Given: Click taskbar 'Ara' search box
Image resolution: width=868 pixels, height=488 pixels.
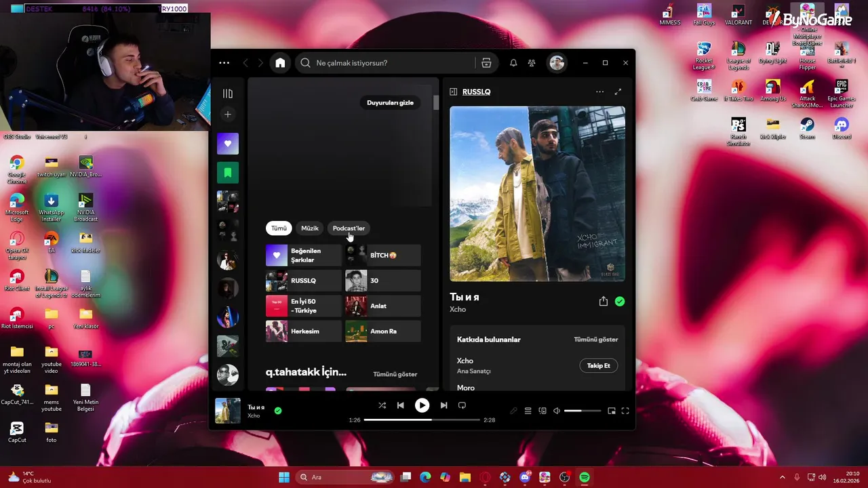Looking at the screenshot, I should coord(346,477).
